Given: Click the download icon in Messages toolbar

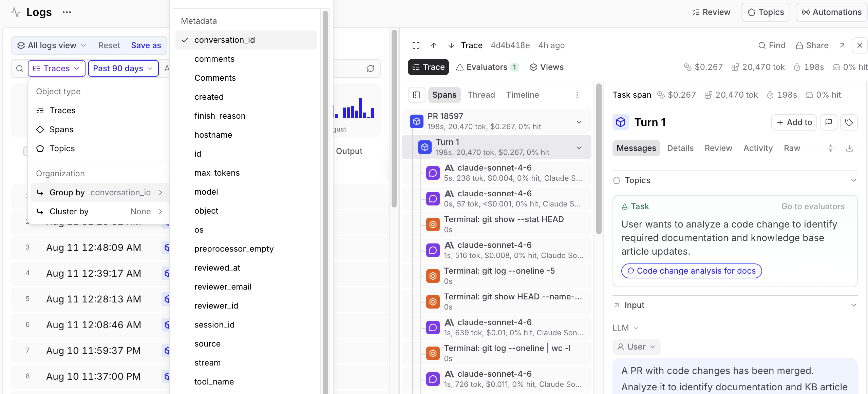Looking at the screenshot, I should 849,148.
